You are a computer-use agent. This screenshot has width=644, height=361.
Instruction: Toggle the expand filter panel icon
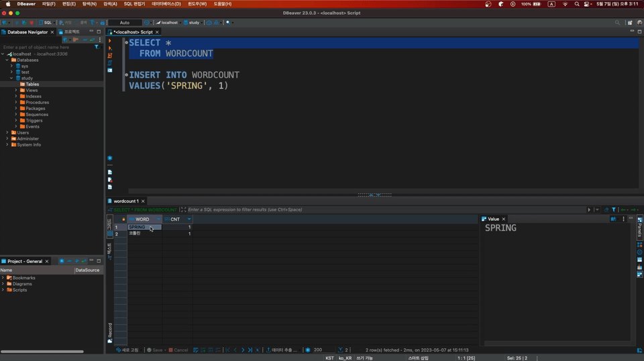[183, 209]
